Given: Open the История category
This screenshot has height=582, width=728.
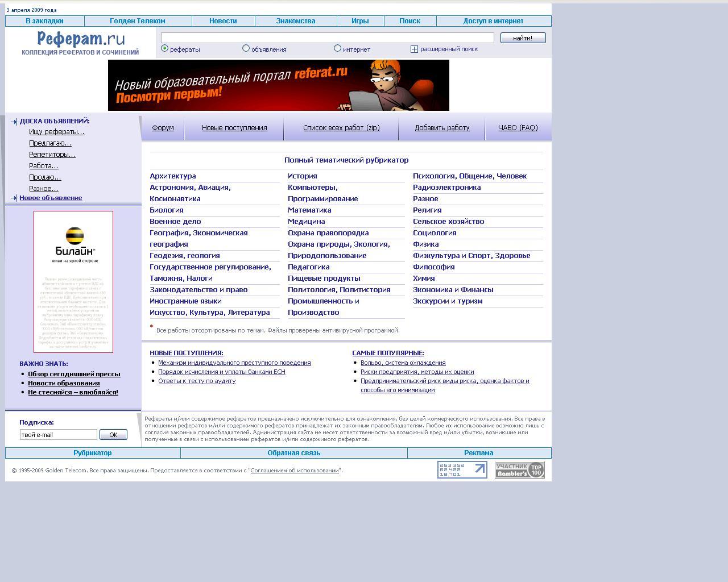Looking at the screenshot, I should pos(303,176).
